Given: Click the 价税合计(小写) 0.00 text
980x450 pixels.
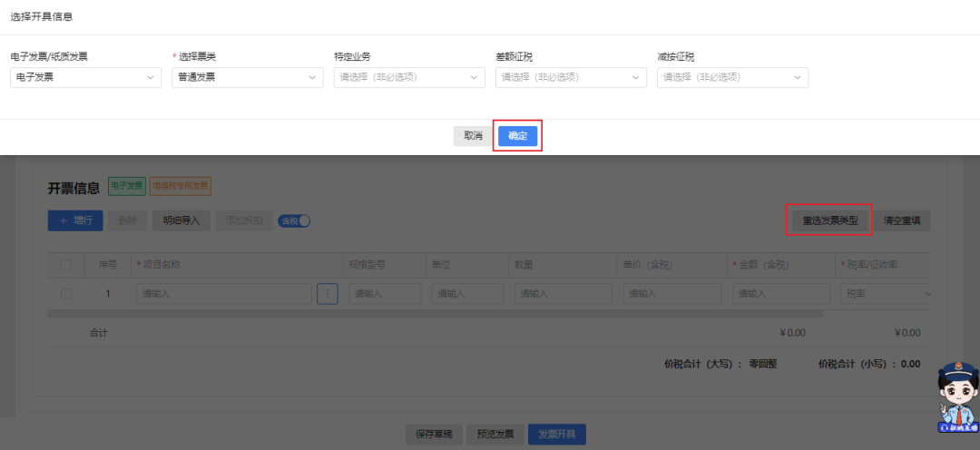Looking at the screenshot, I should pyautogui.click(x=869, y=364).
